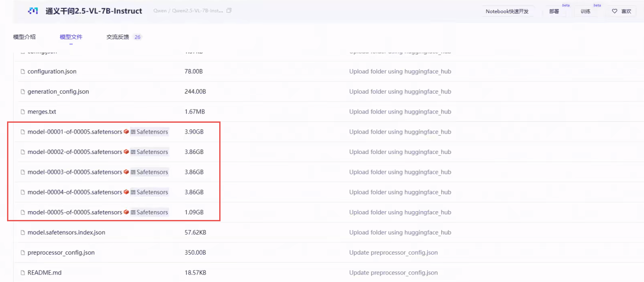Image resolution: width=644 pixels, height=282 pixels.
Task: Click file icon of preprocessor_config.json
Action: click(23, 253)
